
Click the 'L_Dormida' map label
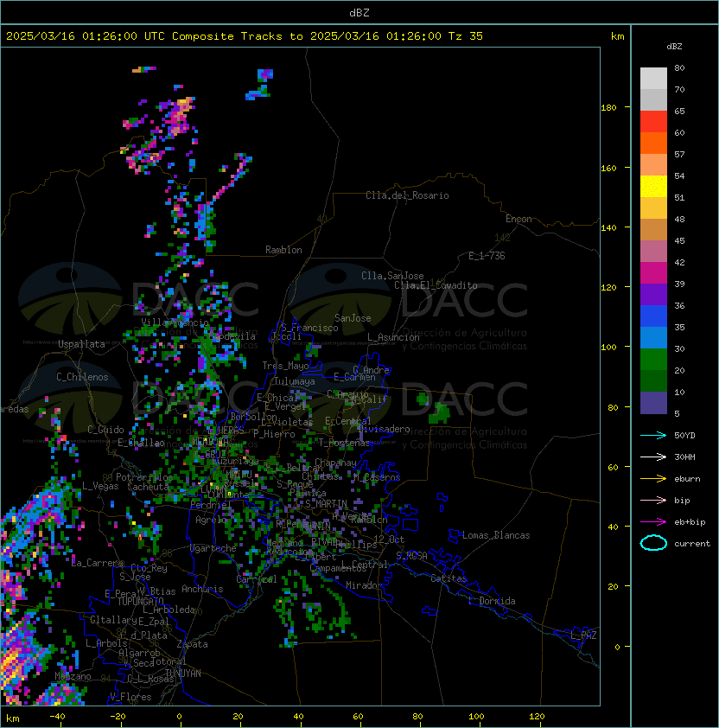pos(492,601)
